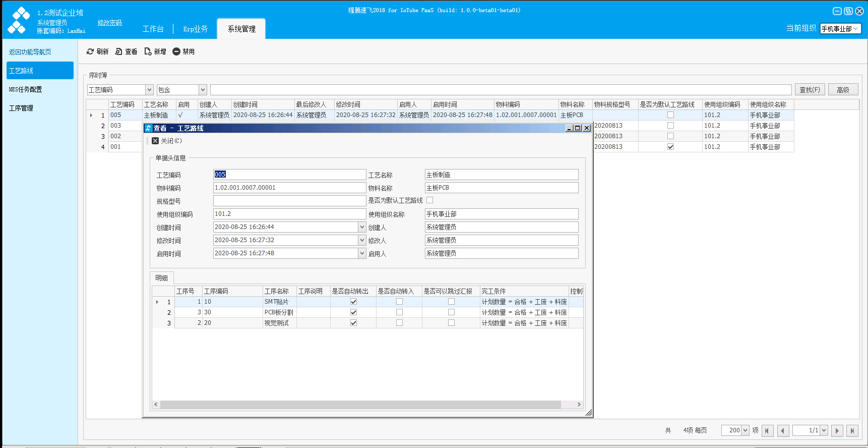Screen dimensions: 868x448
Task: Open the items-per-page 200 dropdown
Action: tap(746, 430)
